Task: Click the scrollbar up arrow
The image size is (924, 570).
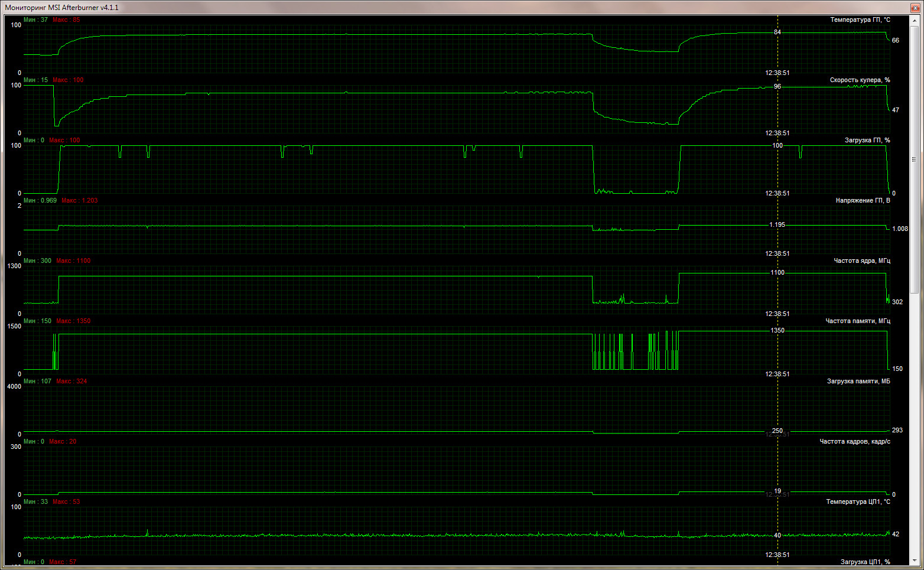Action: pyautogui.click(x=915, y=21)
